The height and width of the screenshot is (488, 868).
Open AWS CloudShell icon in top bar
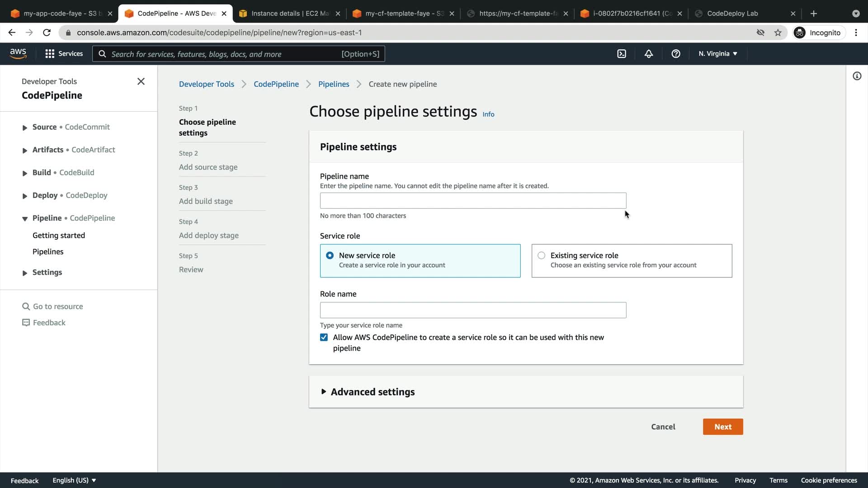pyautogui.click(x=622, y=54)
